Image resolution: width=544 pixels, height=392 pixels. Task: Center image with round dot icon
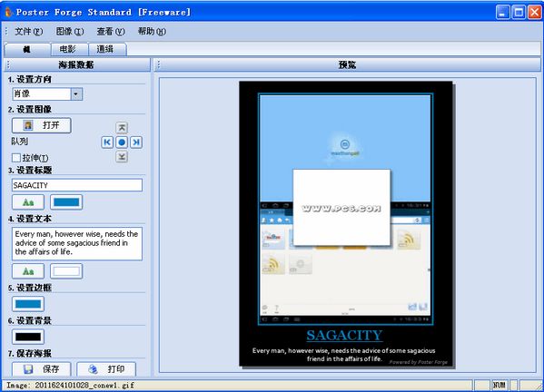tap(122, 142)
